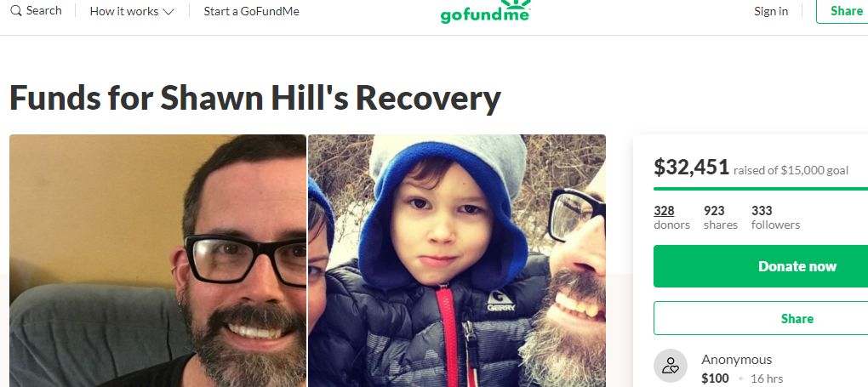The width and height of the screenshot is (868, 387).
Task: Click the Funds for Shawn Hill's Recovery title
Action: (x=255, y=98)
